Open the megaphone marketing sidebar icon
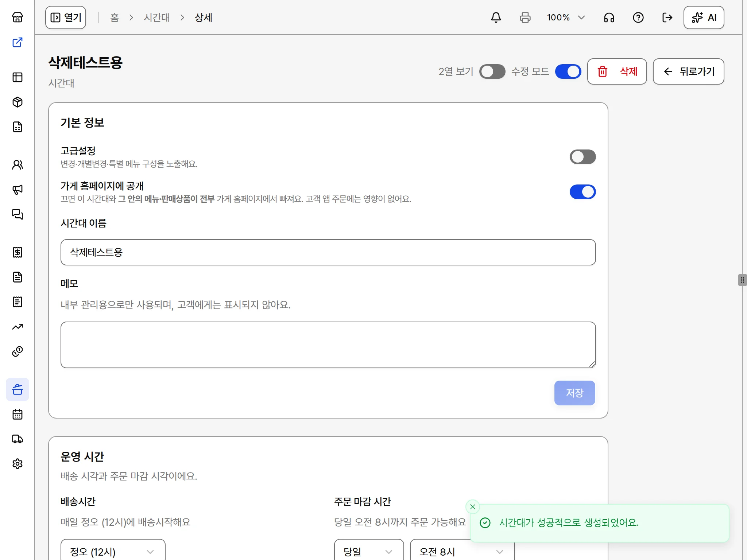747x560 pixels. click(x=18, y=190)
